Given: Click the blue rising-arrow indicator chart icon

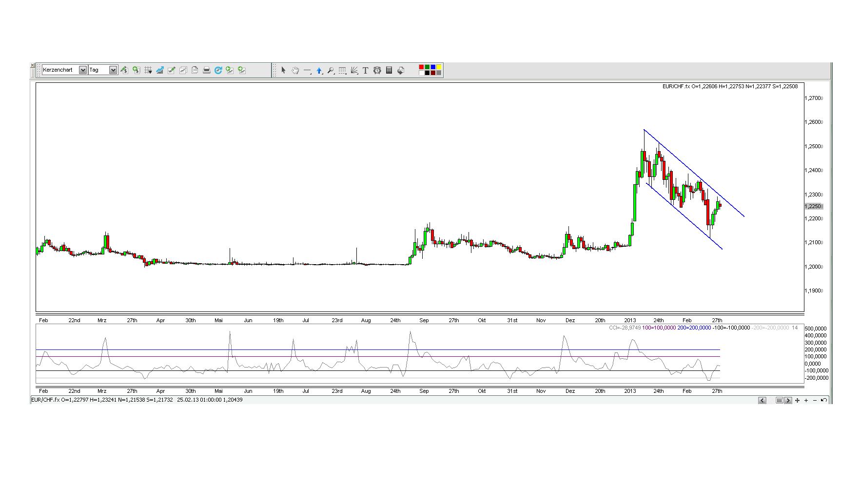Looking at the screenshot, I should 159,70.
